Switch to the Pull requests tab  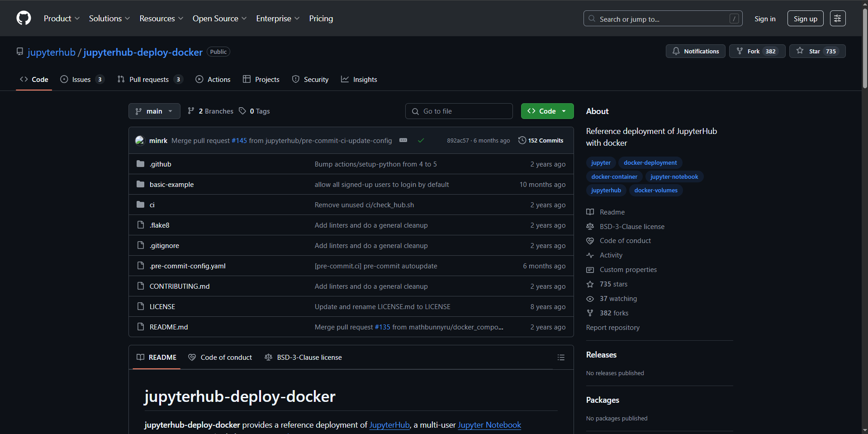tap(150, 79)
